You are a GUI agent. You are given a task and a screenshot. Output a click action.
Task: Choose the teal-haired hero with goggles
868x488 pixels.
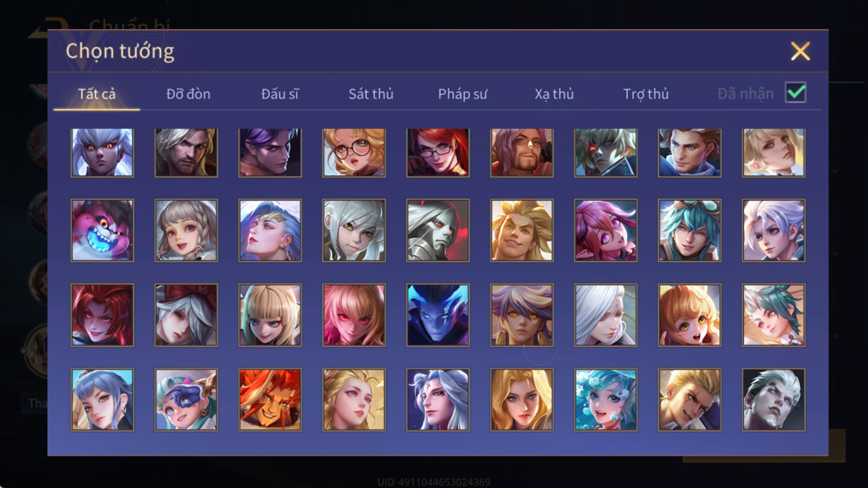(x=690, y=230)
